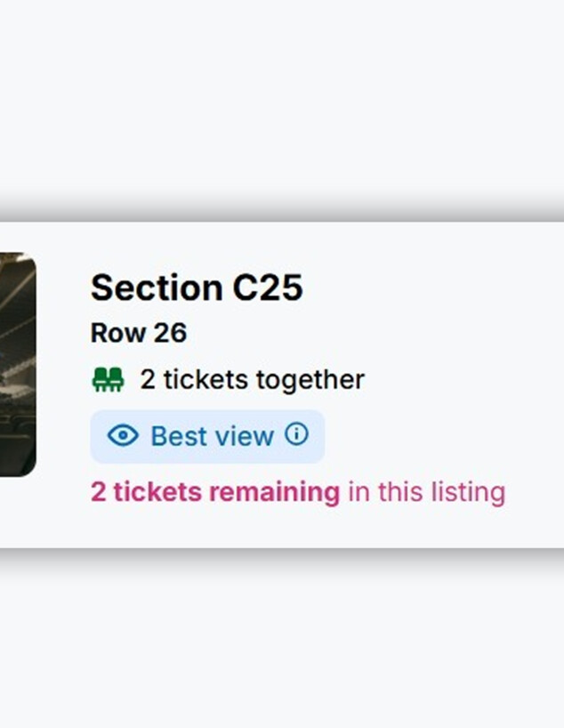Click the number "26" in the row label
Screen dimensions: 564x728
coord(170,333)
